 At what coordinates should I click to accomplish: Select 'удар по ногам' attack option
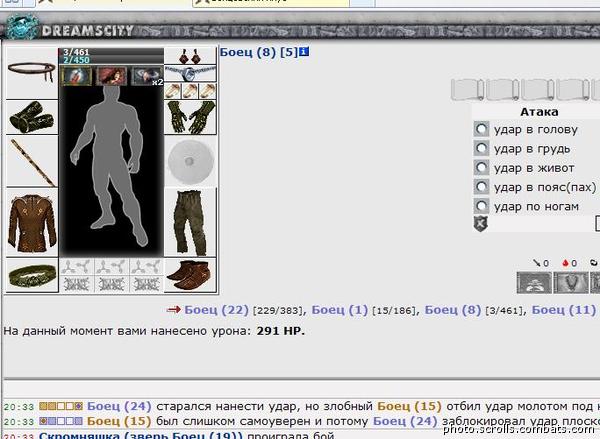click(481, 206)
